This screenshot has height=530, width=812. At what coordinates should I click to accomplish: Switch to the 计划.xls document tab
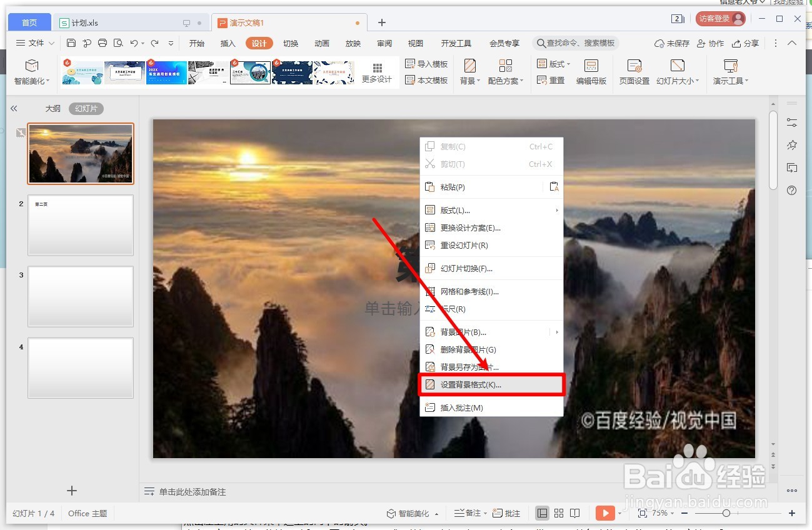tap(131, 22)
